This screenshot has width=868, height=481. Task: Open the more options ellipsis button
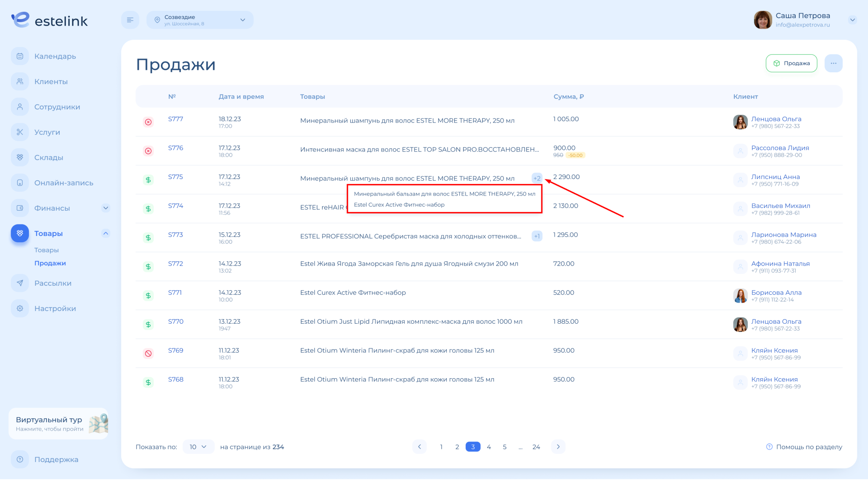coord(833,63)
